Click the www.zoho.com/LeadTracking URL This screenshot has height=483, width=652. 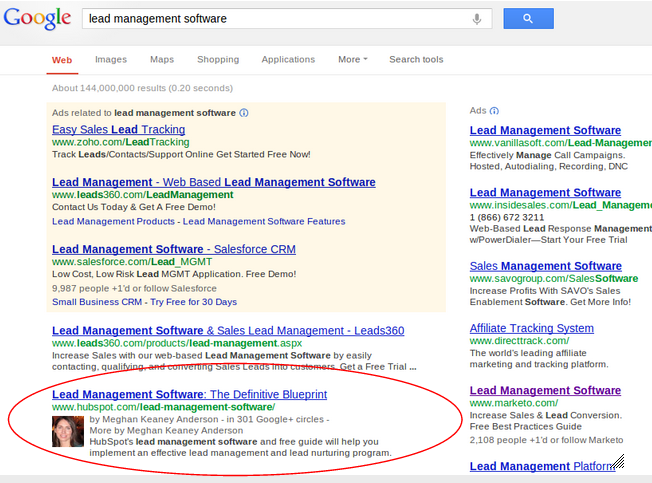121,142
